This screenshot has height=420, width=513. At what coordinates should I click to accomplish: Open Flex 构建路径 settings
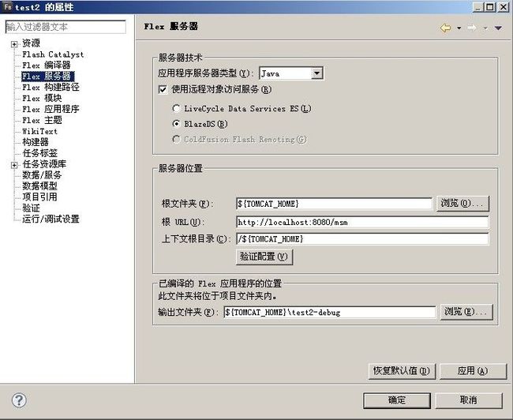tap(51, 87)
